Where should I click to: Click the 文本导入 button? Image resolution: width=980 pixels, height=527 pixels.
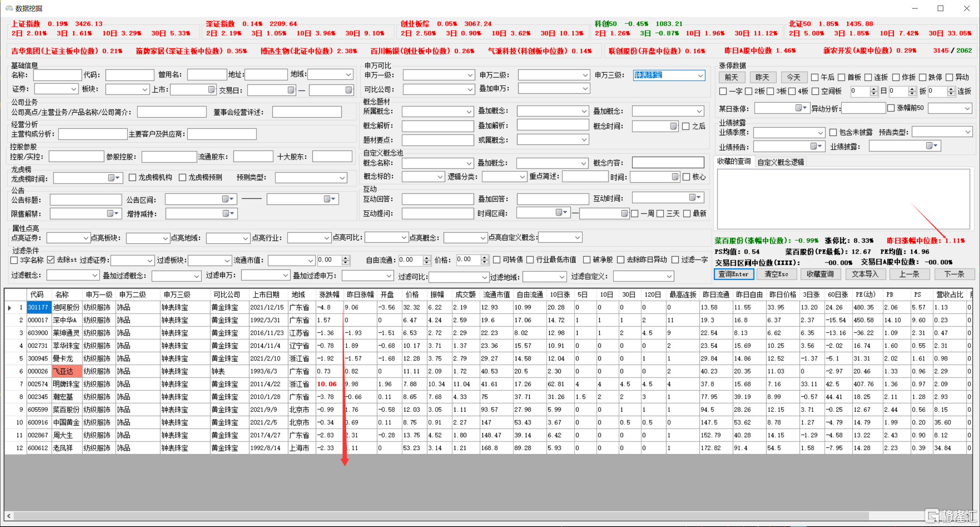coord(865,274)
